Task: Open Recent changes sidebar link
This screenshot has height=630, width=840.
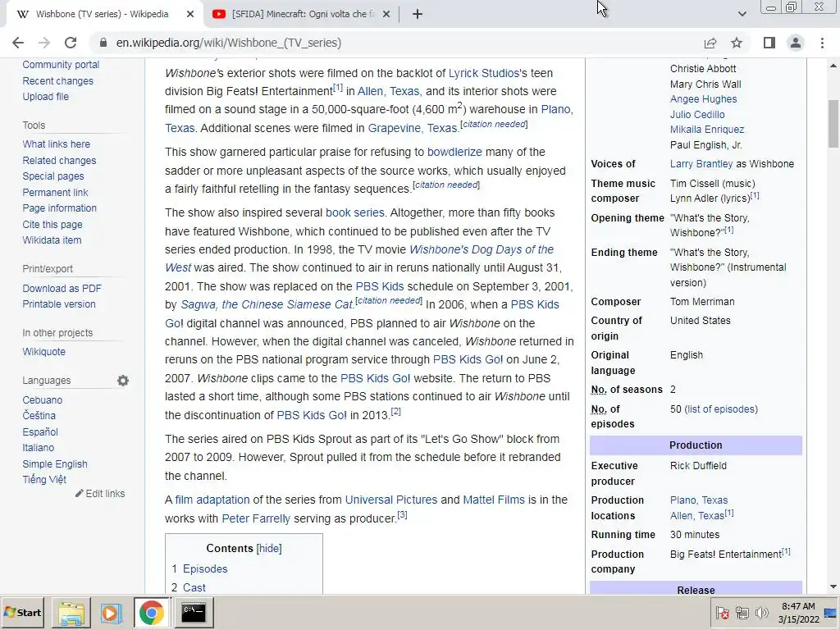Action: click(x=58, y=81)
